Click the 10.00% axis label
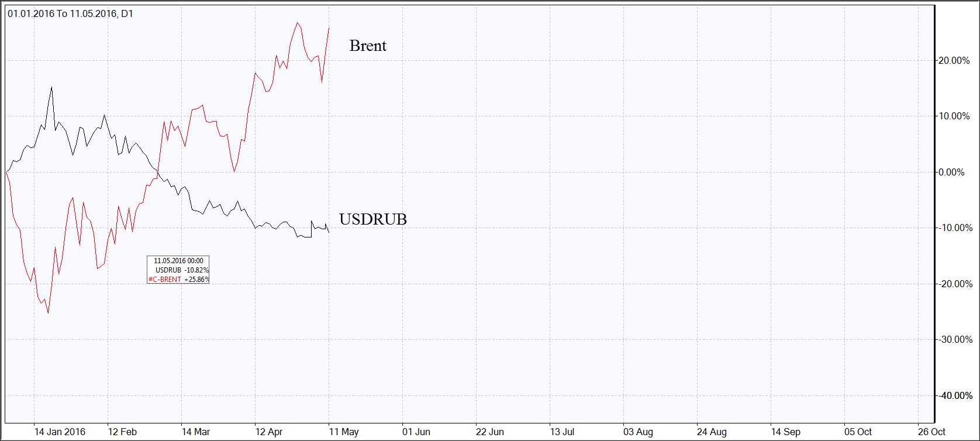The height and width of the screenshot is (441, 980). click(x=954, y=116)
